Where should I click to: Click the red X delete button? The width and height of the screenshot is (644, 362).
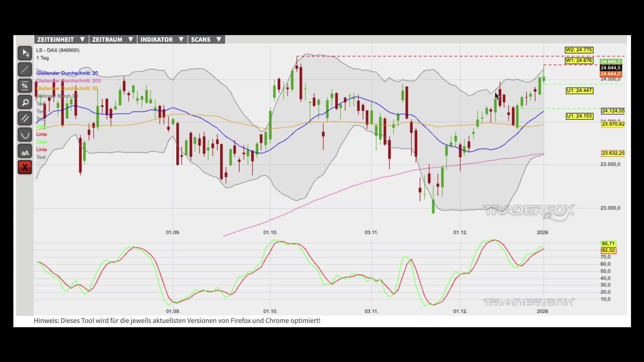coord(25,168)
